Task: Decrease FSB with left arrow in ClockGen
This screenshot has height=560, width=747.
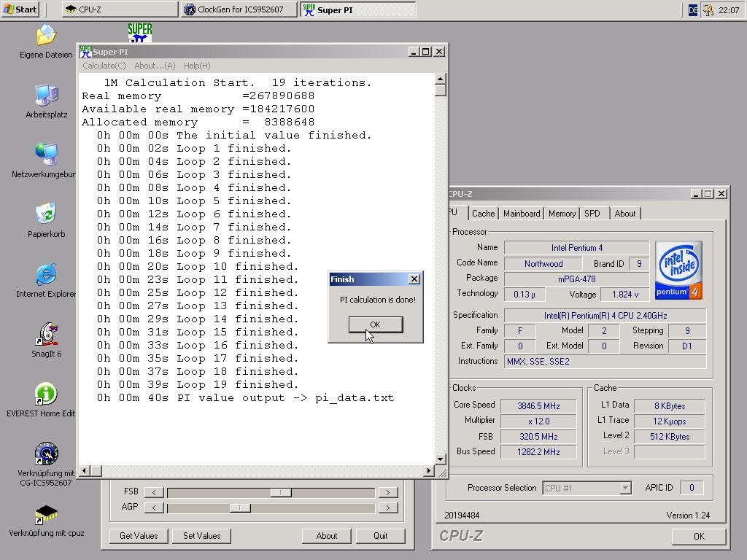Action: [x=154, y=492]
